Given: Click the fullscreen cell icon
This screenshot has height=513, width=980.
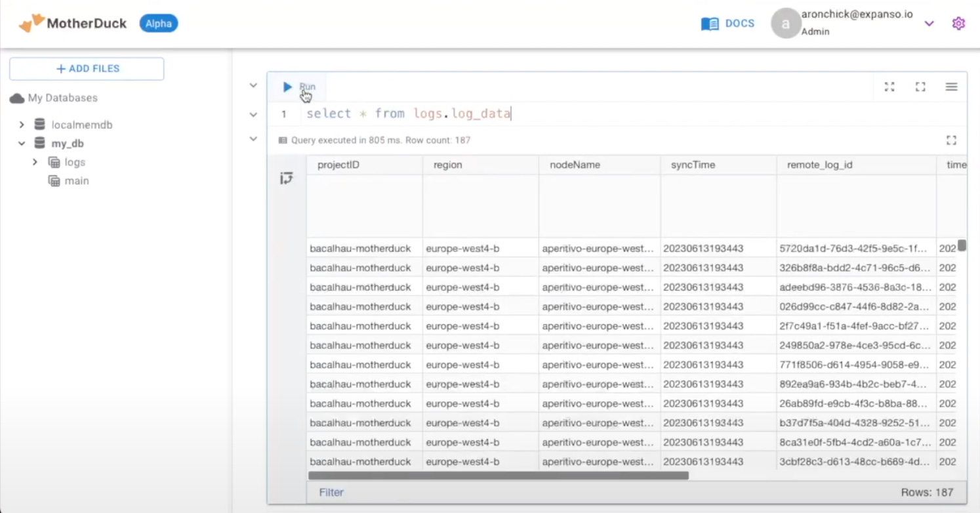Looking at the screenshot, I should point(920,87).
